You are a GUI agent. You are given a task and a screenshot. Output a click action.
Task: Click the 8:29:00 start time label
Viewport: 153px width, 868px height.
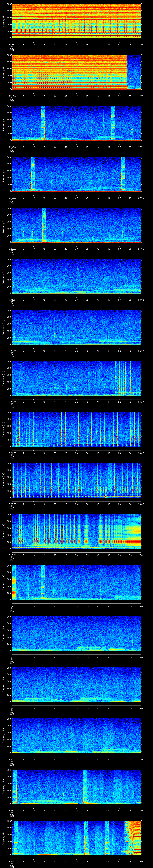[12, 708]
